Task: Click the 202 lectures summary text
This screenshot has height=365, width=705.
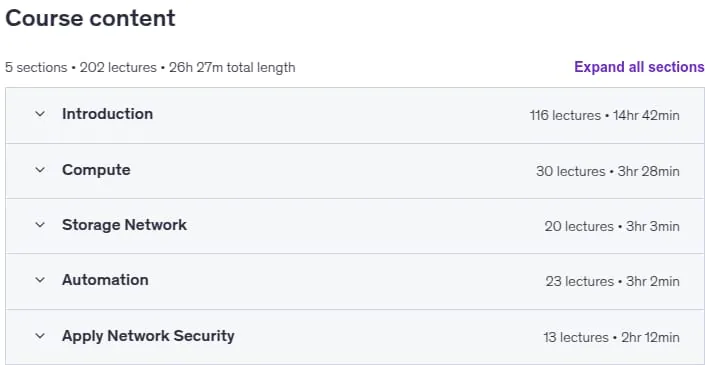Action: coord(118,67)
